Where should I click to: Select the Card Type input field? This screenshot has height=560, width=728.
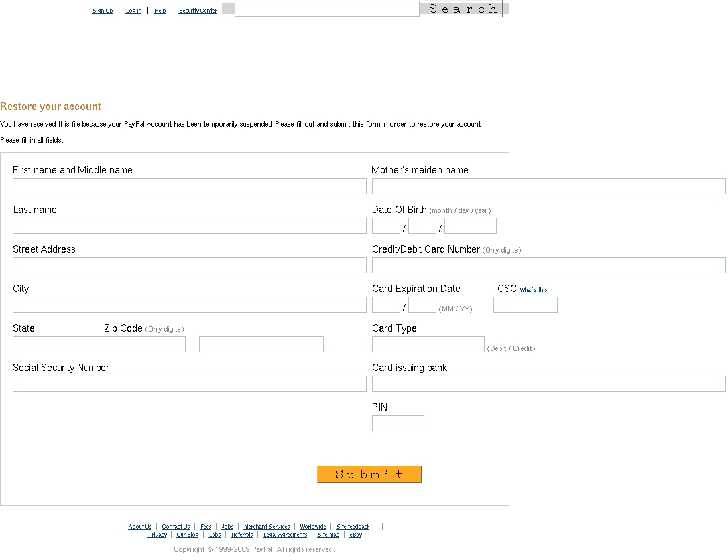(x=428, y=344)
